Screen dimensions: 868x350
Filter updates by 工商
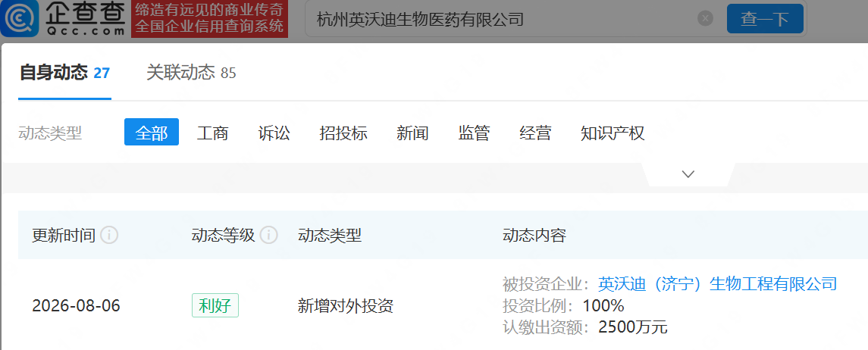(x=212, y=133)
